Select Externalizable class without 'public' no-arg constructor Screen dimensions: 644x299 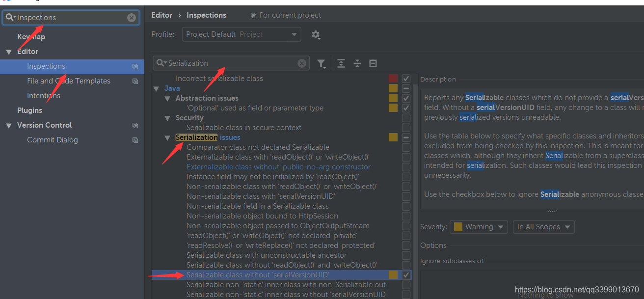tap(278, 167)
